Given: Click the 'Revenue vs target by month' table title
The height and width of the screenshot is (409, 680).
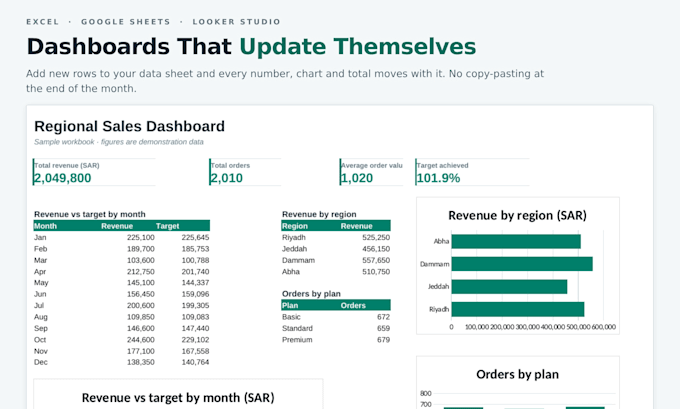Looking at the screenshot, I should pos(90,214).
